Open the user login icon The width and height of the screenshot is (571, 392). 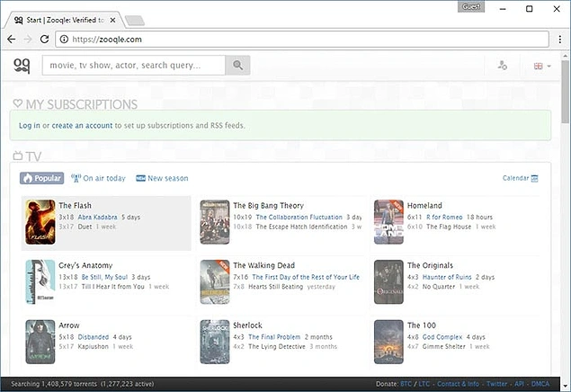coord(502,66)
